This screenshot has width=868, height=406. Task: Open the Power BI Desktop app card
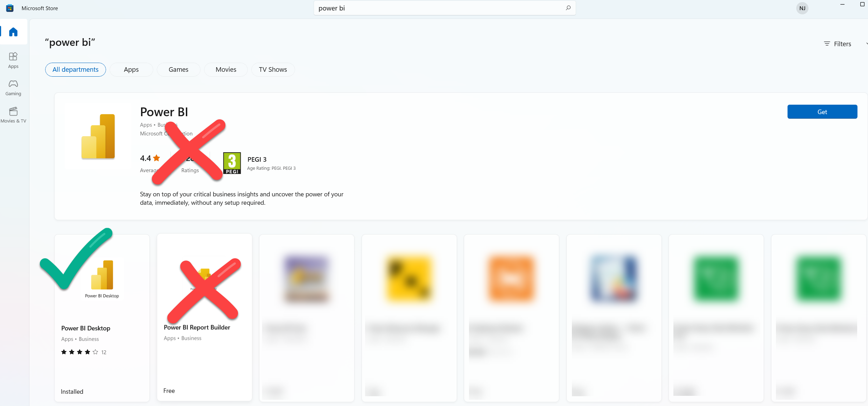pos(102,318)
